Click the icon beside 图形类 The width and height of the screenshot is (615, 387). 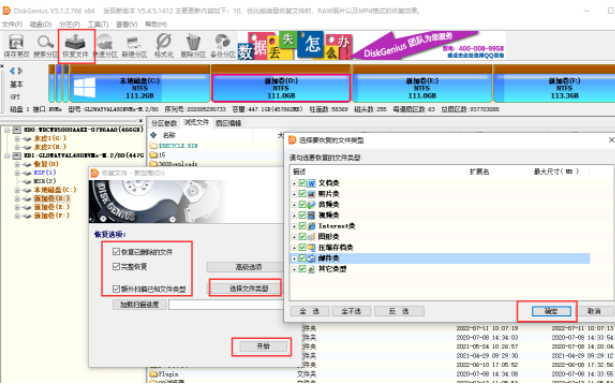coord(311,236)
